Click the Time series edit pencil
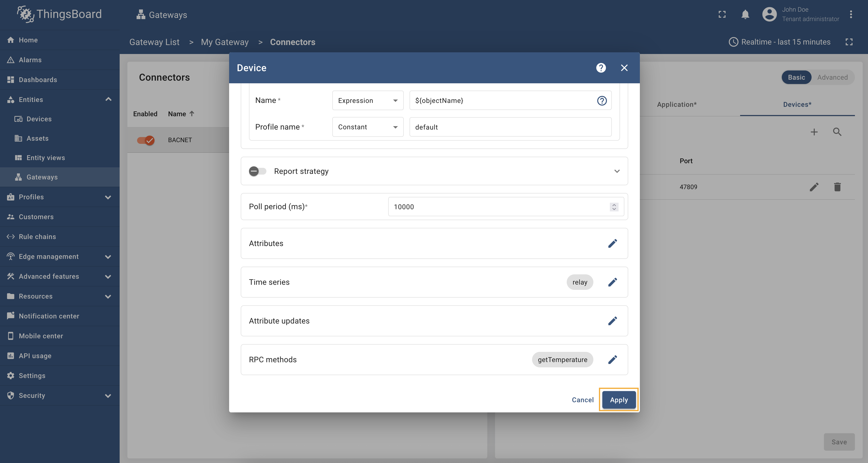The image size is (868, 463). (612, 282)
